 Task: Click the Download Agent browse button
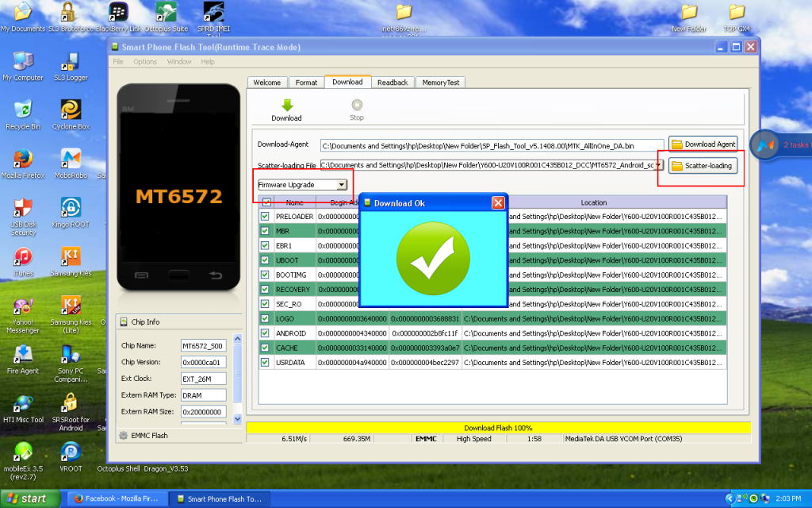pyautogui.click(x=703, y=144)
